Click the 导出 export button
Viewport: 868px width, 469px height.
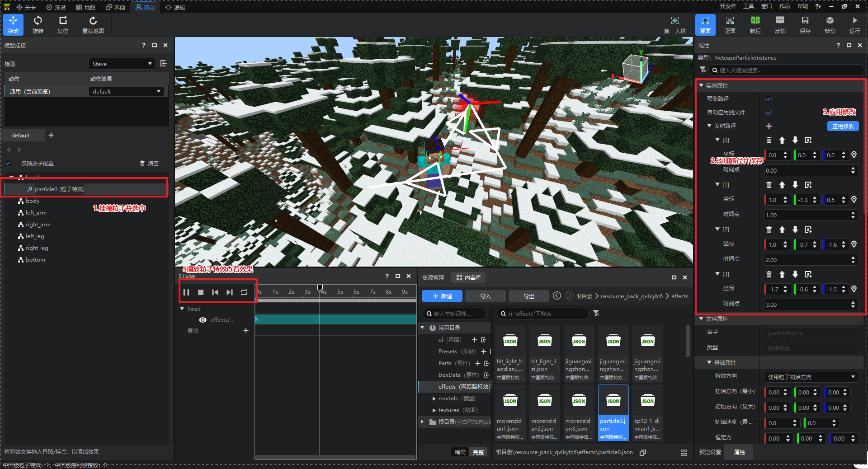[528, 296]
